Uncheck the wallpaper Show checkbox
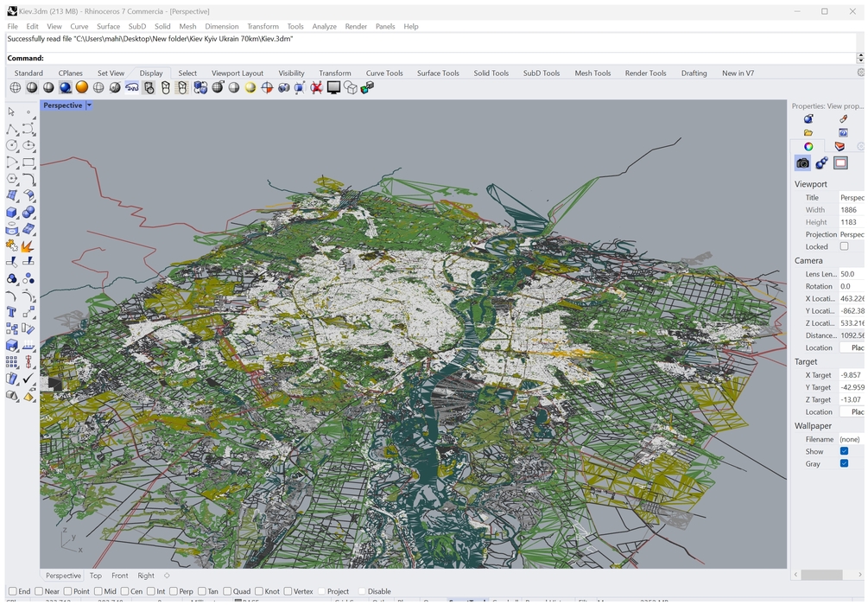This screenshot has height=605, width=868. [x=844, y=451]
